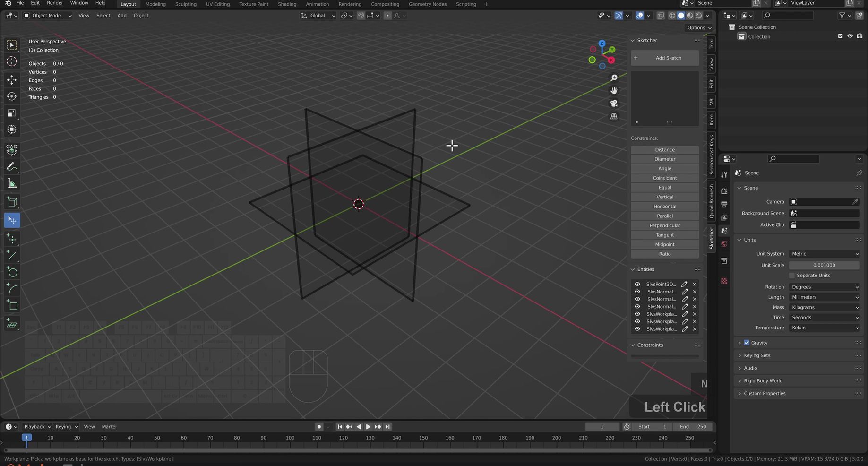This screenshot has height=466, width=868.
Task: Select the Add Circle sketch tool
Action: pos(12,272)
